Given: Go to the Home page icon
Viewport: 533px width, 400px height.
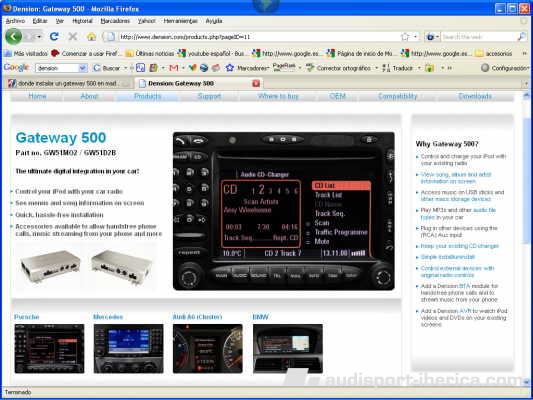Looking at the screenshot, I should click(x=91, y=36).
